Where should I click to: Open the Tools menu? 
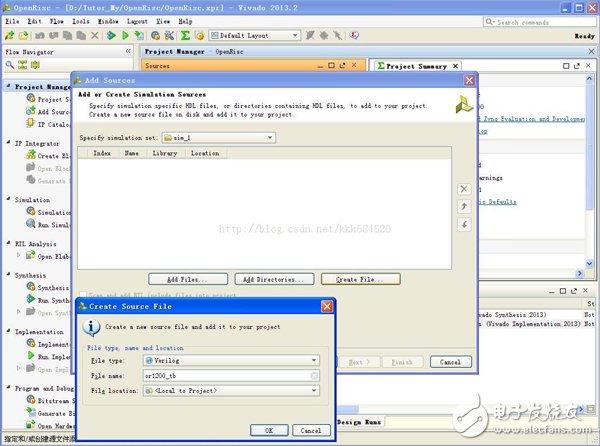coord(80,20)
